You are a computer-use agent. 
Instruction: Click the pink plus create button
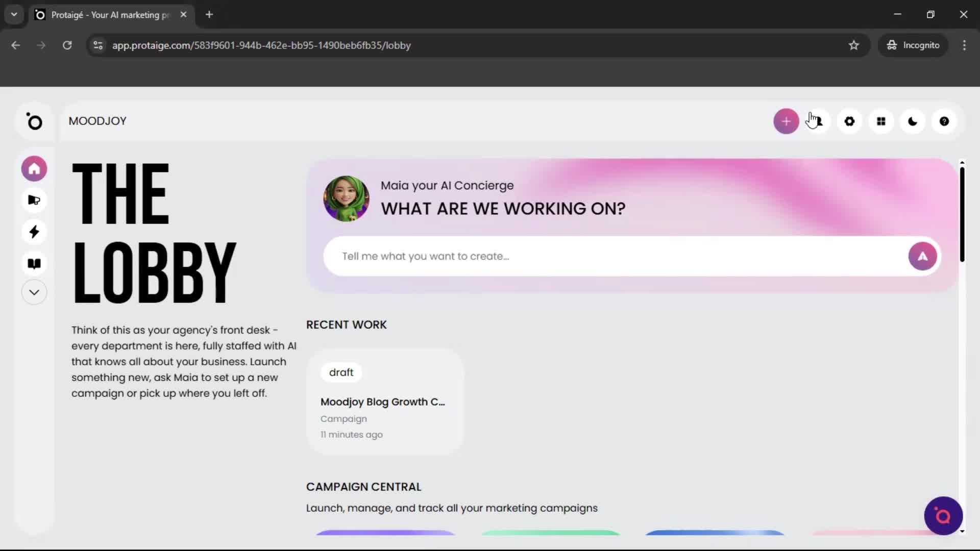(x=786, y=121)
